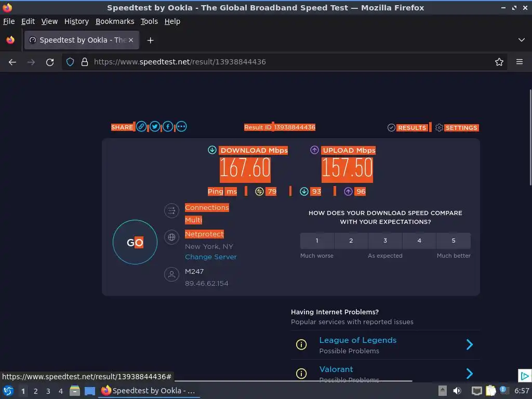
Task: Click the idle ping latency icon
Action: click(259, 191)
